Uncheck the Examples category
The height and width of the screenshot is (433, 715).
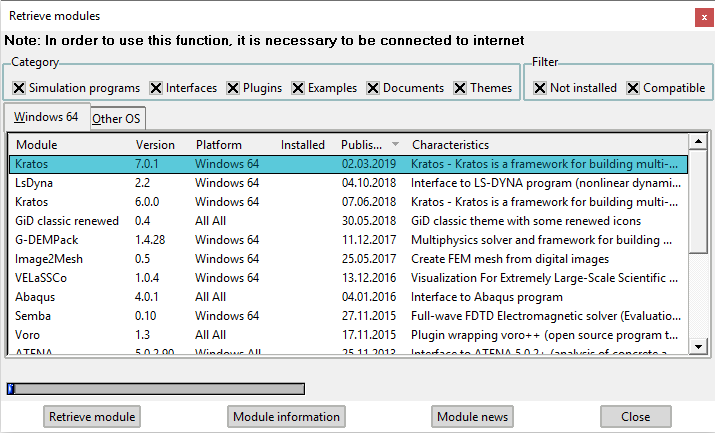pos(298,88)
